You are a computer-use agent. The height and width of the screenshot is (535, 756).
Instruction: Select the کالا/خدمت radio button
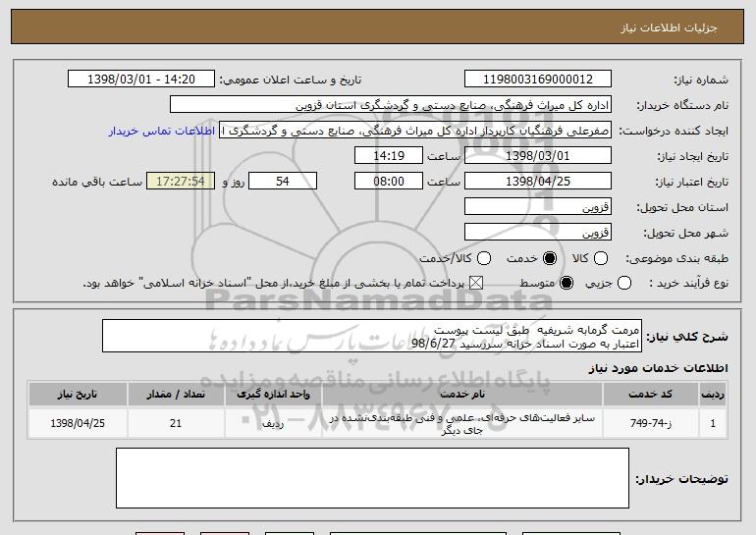pyautogui.click(x=484, y=258)
